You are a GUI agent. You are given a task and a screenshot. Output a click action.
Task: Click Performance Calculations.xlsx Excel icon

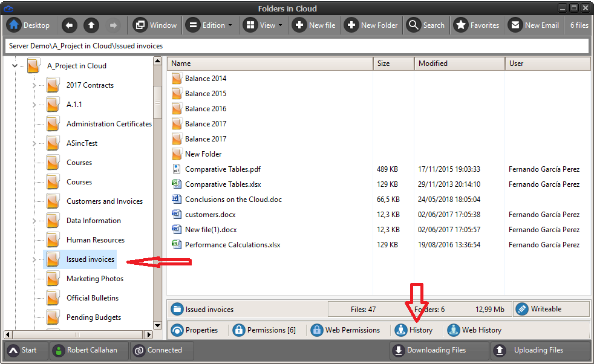click(177, 245)
